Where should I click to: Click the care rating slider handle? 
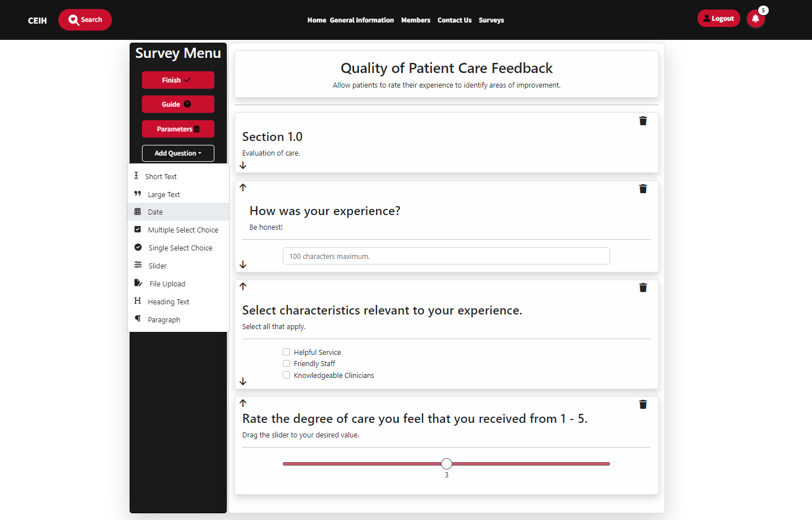(447, 464)
